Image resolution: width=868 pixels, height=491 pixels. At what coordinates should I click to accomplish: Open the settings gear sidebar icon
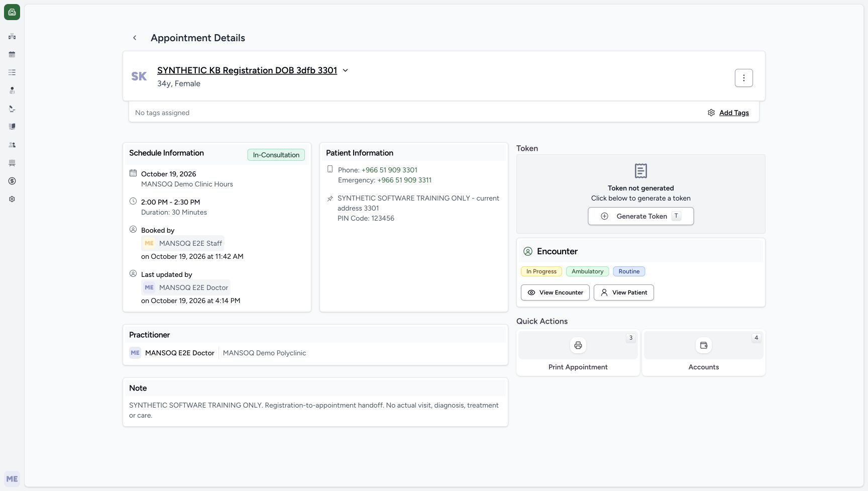pos(12,199)
